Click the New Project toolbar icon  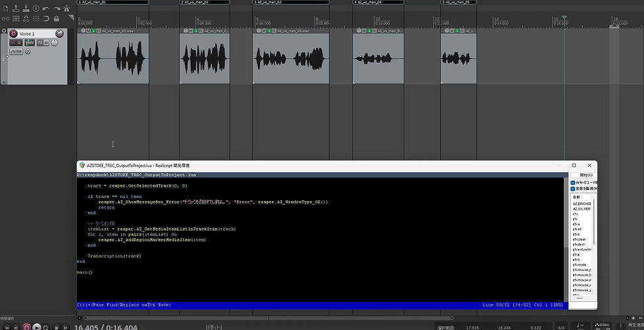[x=5, y=8]
